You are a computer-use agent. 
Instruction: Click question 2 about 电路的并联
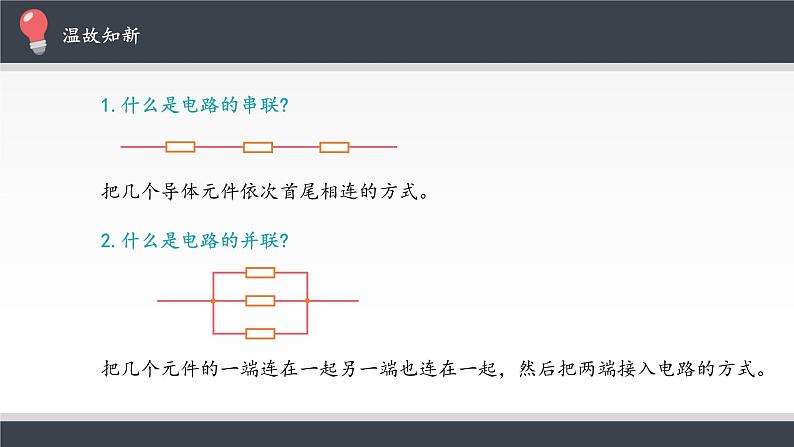tap(196, 240)
